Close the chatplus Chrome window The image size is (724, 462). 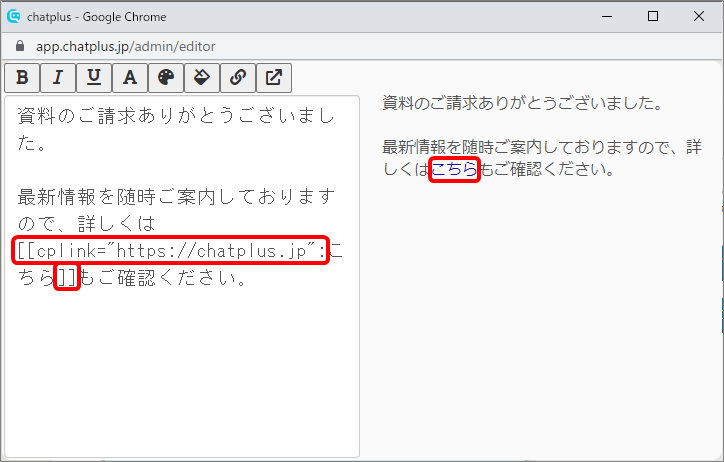699,17
